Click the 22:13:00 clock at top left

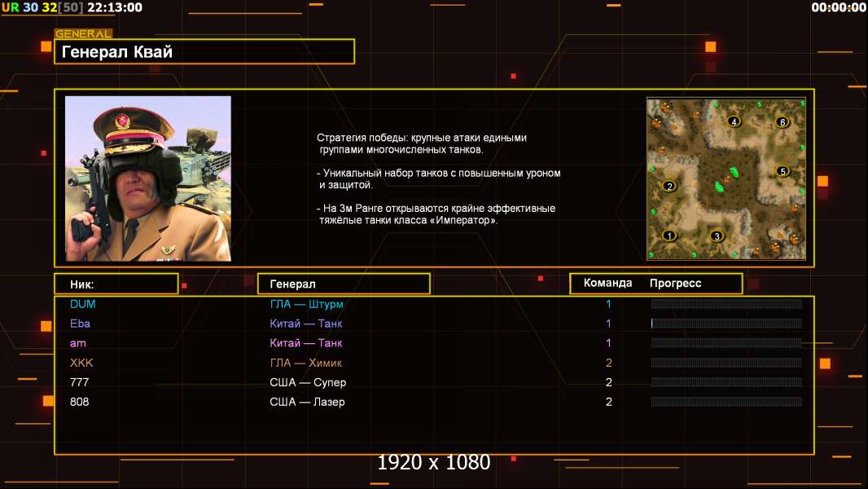[114, 7]
